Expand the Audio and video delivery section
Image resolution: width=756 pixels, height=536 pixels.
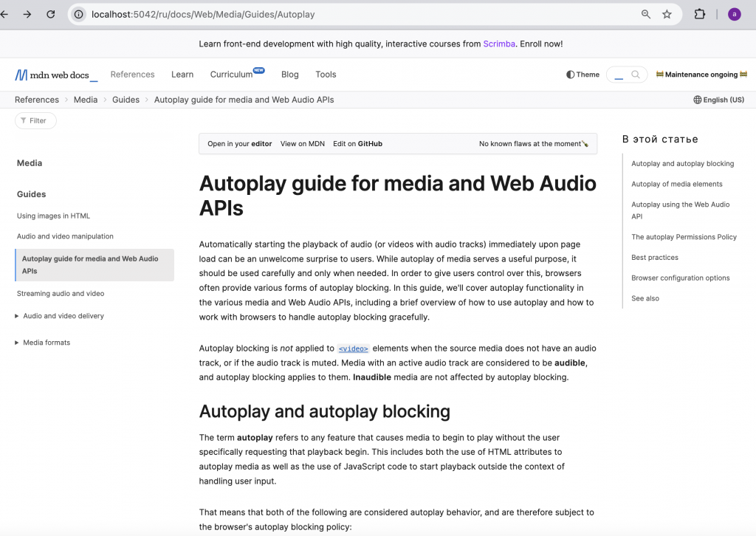click(63, 316)
